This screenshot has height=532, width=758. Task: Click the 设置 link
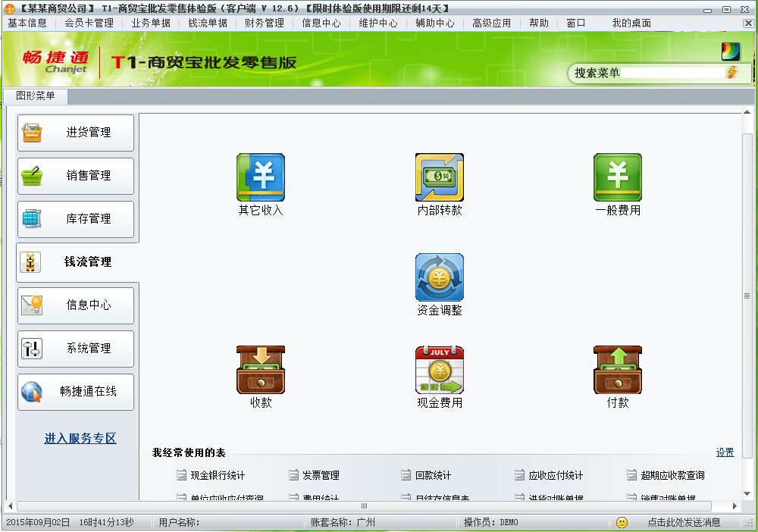tap(725, 452)
